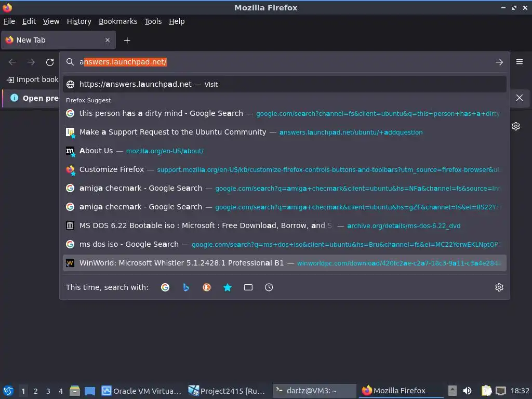Open WinWorld Microsoft Whistler suggestion
This screenshot has height=399, width=532.
[x=284, y=263]
